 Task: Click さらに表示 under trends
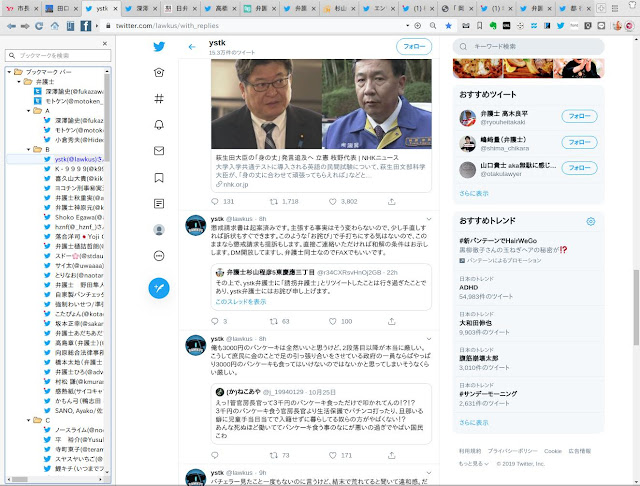click(473, 423)
